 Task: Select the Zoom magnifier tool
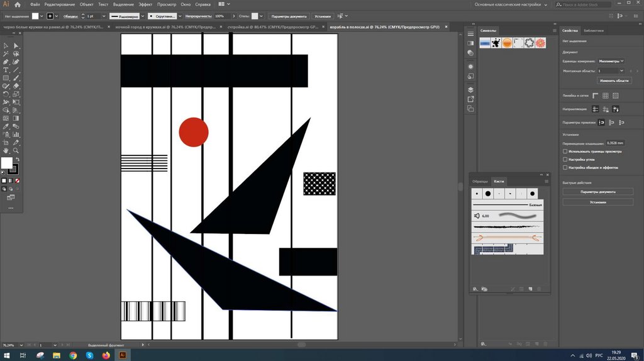(x=16, y=151)
